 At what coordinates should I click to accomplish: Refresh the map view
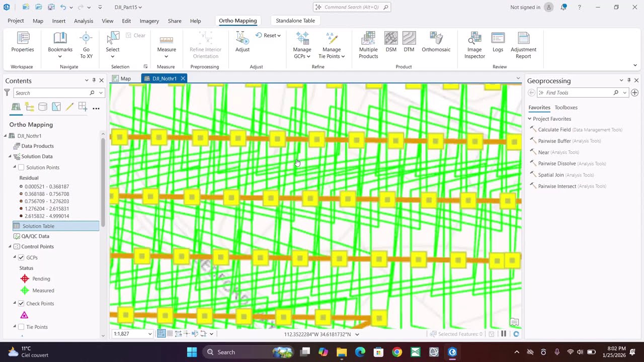tap(516, 334)
